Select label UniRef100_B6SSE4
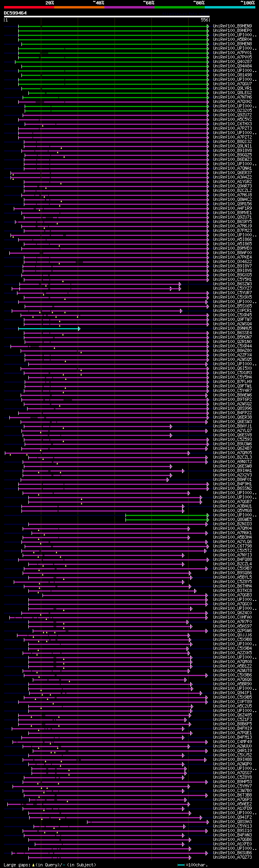The width and height of the screenshot is (259, 868). [x=232, y=333]
